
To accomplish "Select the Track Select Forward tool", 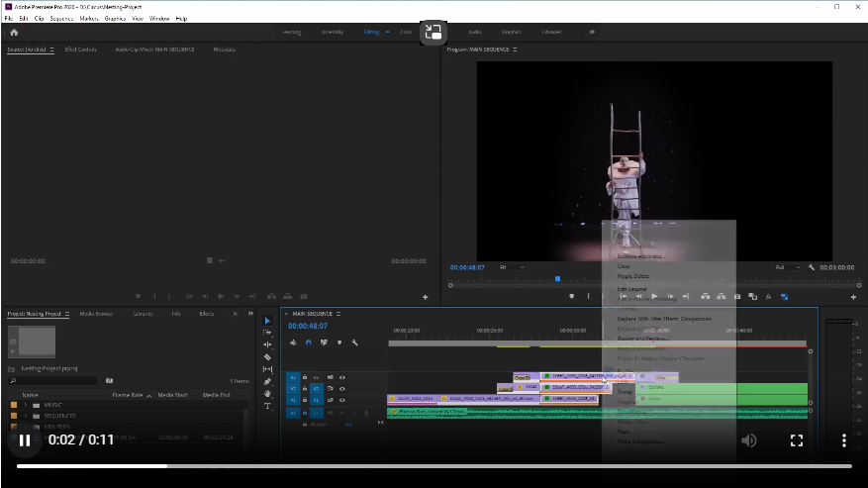I will [268, 333].
